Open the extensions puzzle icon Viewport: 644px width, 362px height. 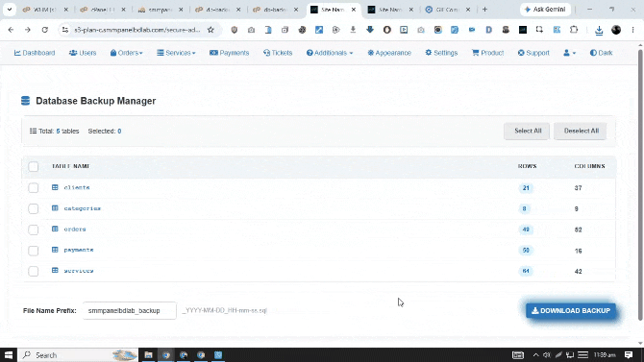pyautogui.click(x=574, y=30)
